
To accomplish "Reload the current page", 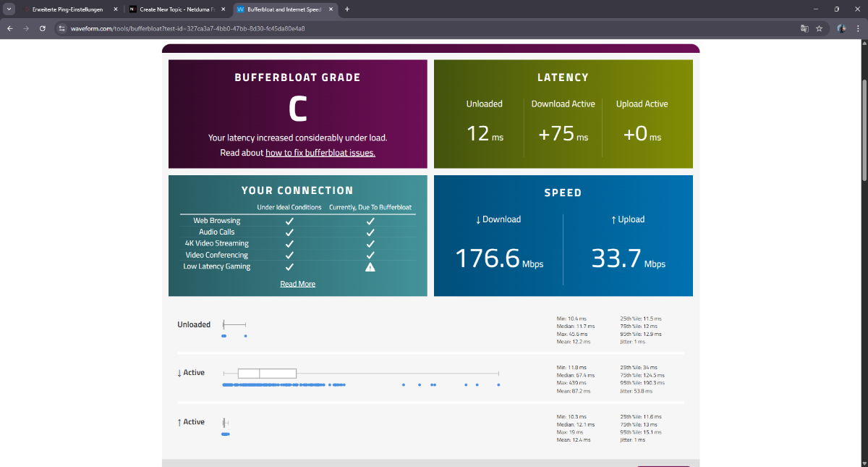I will 43,28.
